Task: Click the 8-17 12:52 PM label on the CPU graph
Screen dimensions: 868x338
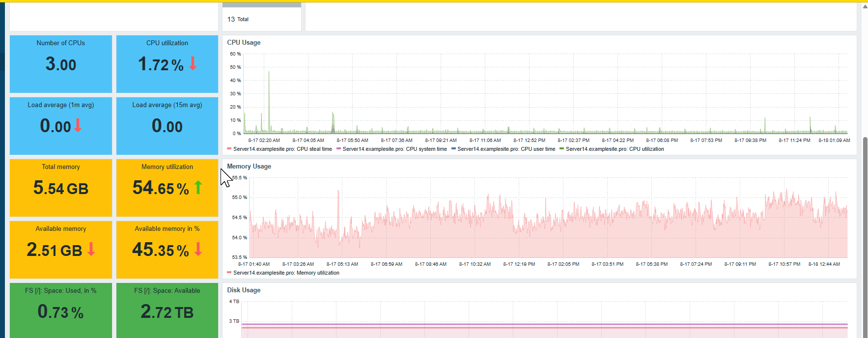Action: tap(529, 140)
